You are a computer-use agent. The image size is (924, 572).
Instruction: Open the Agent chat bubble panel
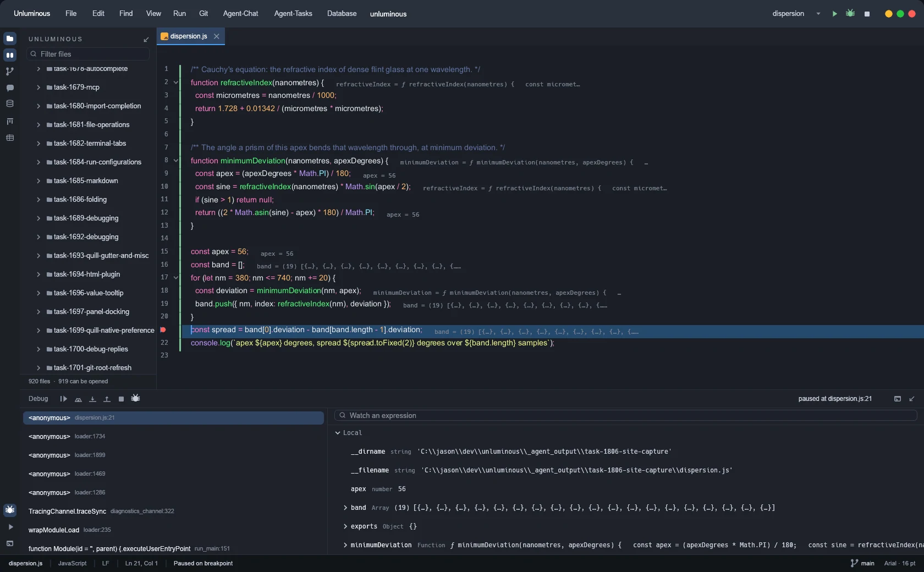coord(10,88)
